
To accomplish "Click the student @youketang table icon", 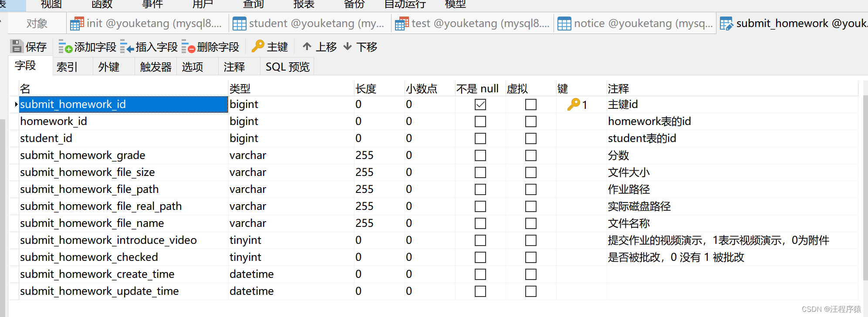I will [x=240, y=24].
